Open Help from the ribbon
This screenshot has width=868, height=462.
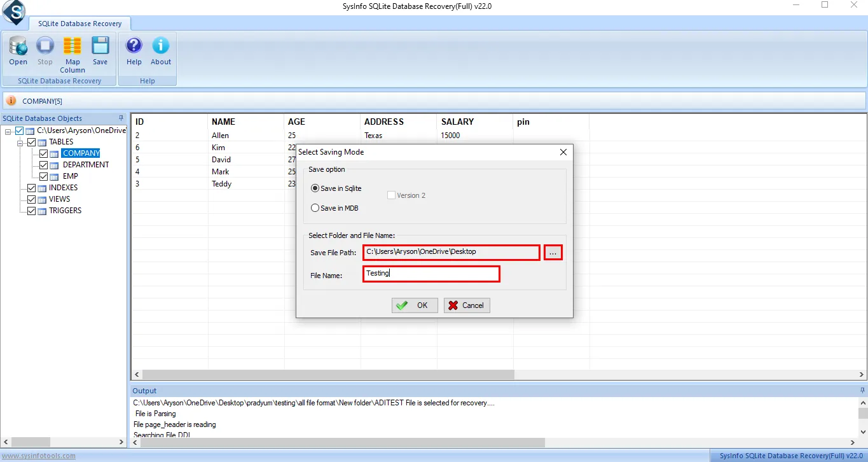(x=134, y=51)
